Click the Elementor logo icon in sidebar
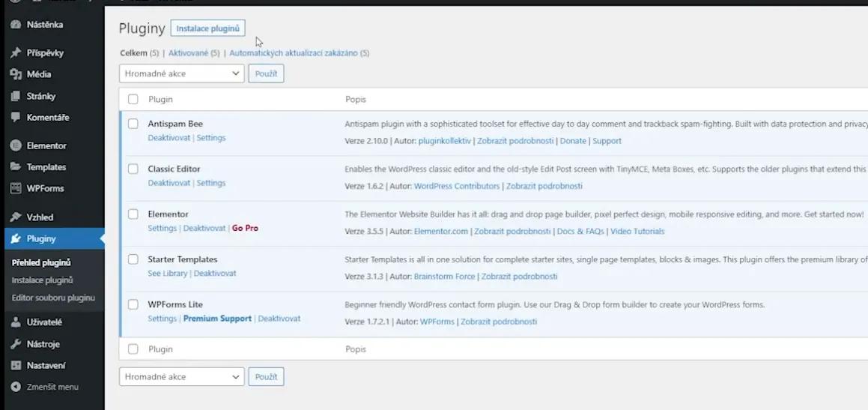This screenshot has height=410, width=868. click(16, 145)
